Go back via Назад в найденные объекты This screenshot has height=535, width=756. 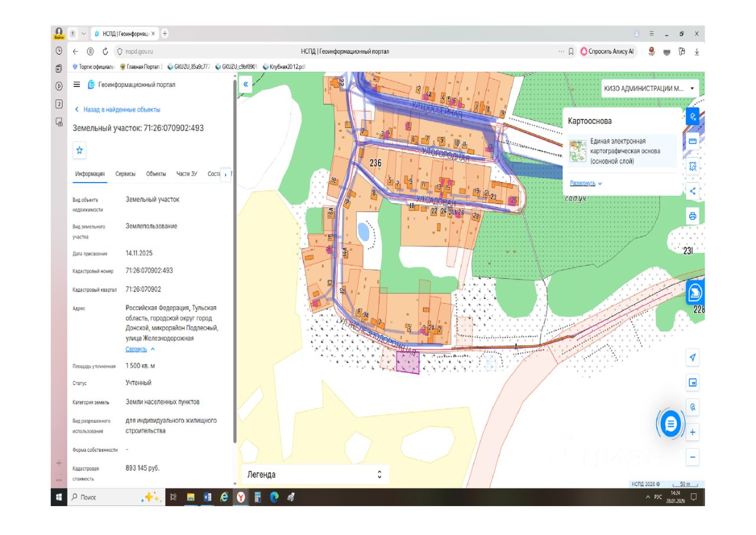(118, 109)
